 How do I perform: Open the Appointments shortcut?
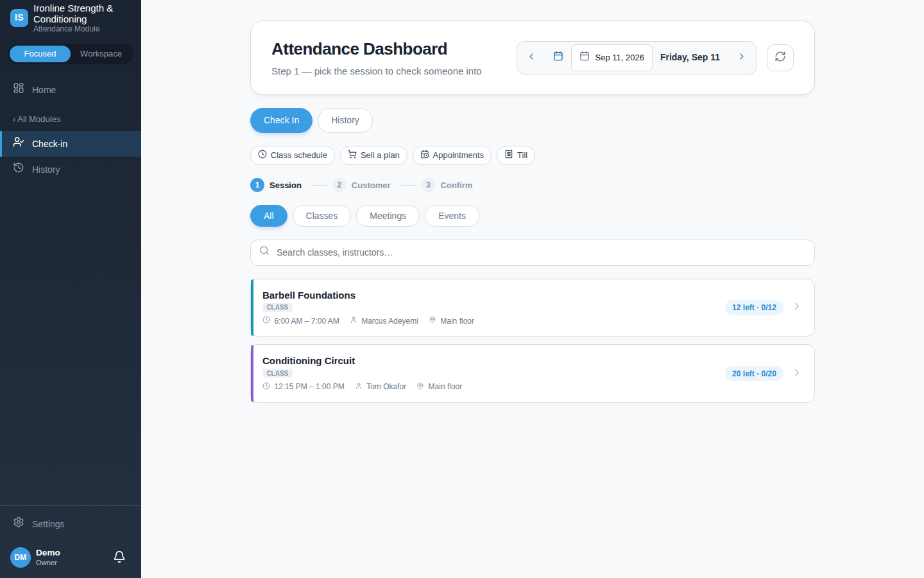452,155
